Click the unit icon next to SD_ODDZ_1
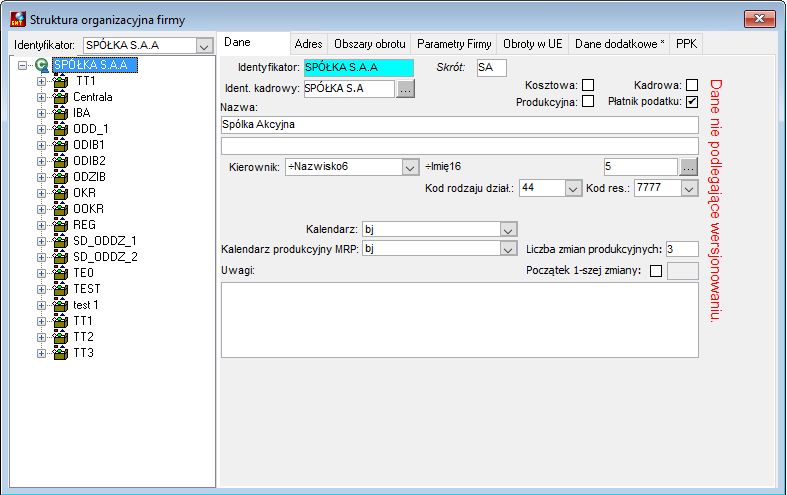 pos(60,241)
